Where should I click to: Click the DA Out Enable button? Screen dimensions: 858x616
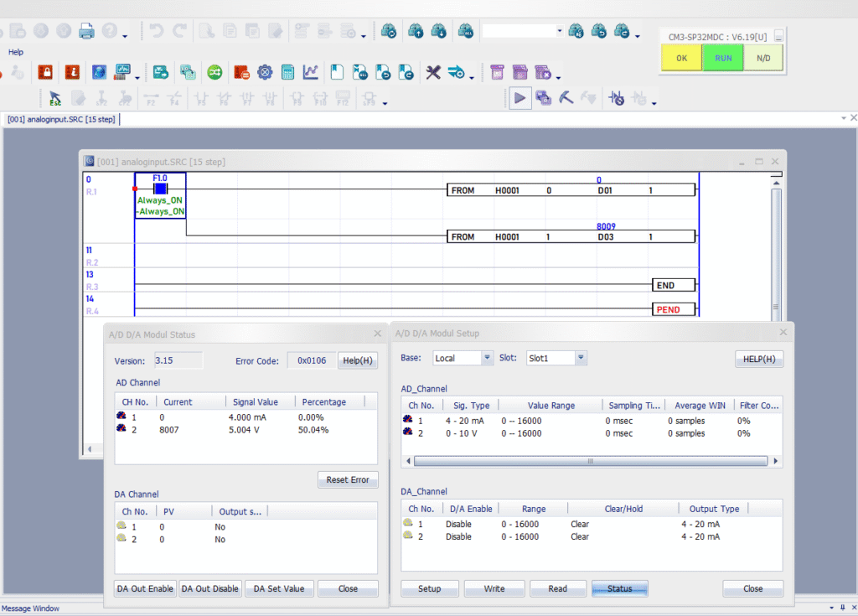coord(145,588)
